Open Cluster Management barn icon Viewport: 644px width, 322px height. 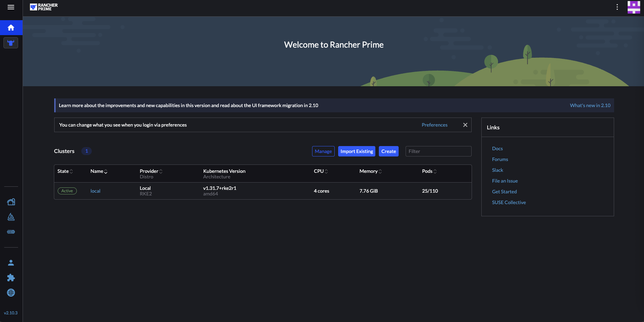[x=11, y=202]
